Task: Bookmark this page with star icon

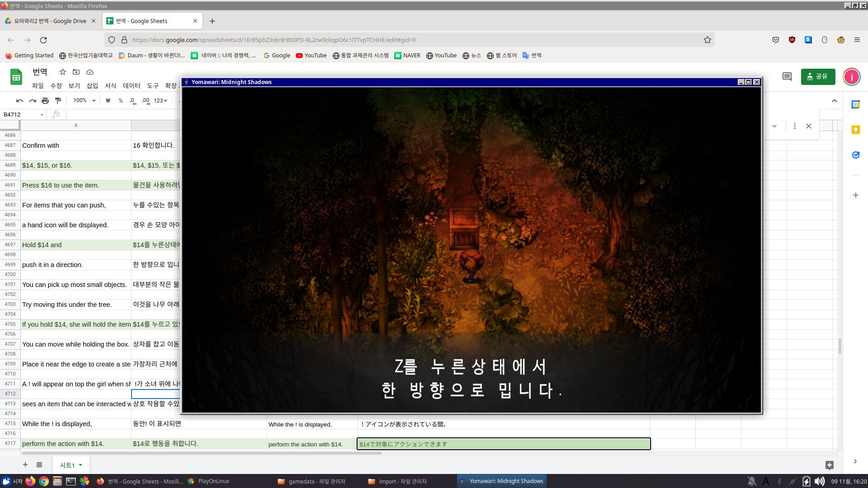Action: tap(707, 40)
